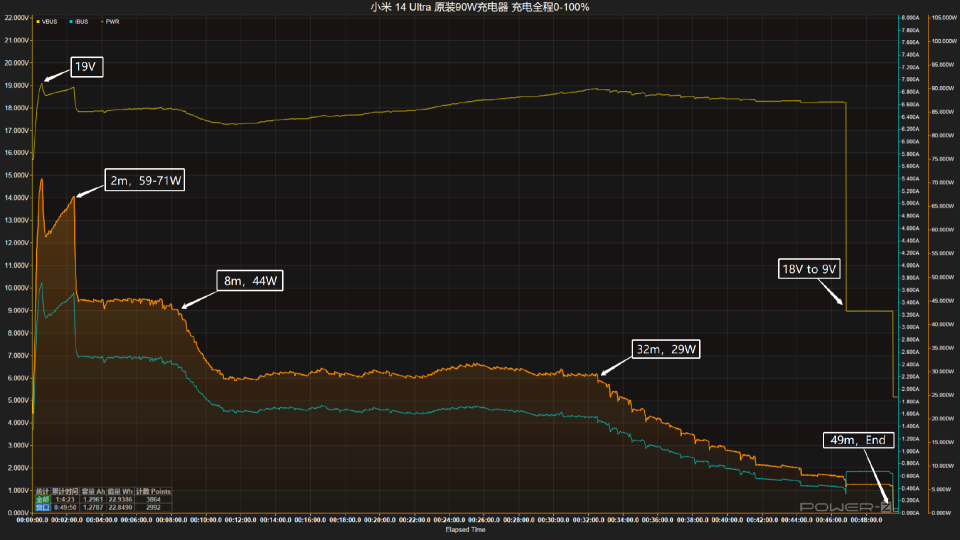Click the 1:4:23 cumulative time cell

pyautogui.click(x=65, y=500)
